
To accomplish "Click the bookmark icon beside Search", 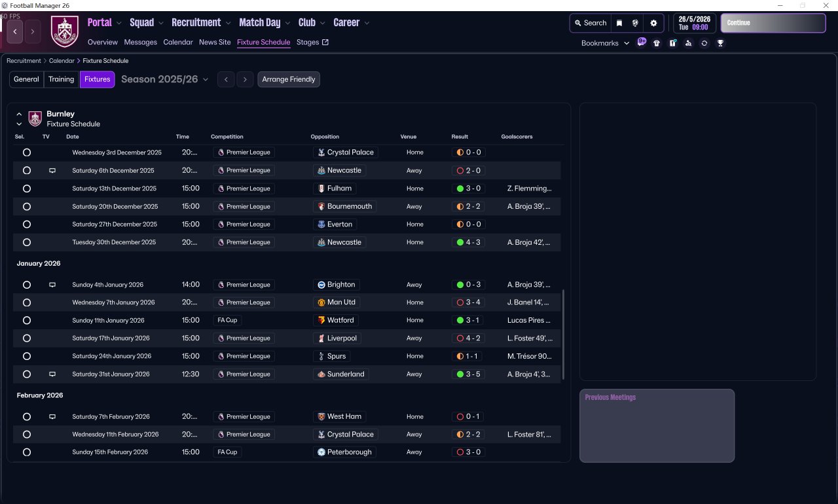I will point(619,23).
